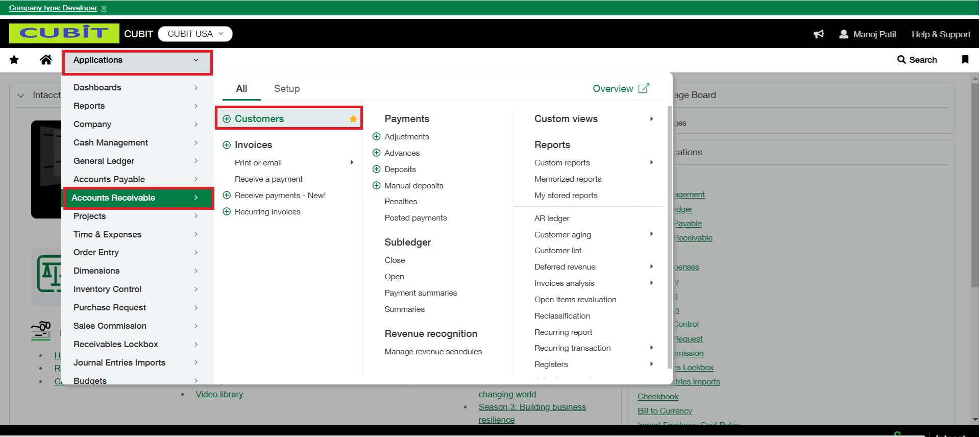Open the announcements megaphone icon
The height and width of the screenshot is (437, 980).
[x=819, y=34]
